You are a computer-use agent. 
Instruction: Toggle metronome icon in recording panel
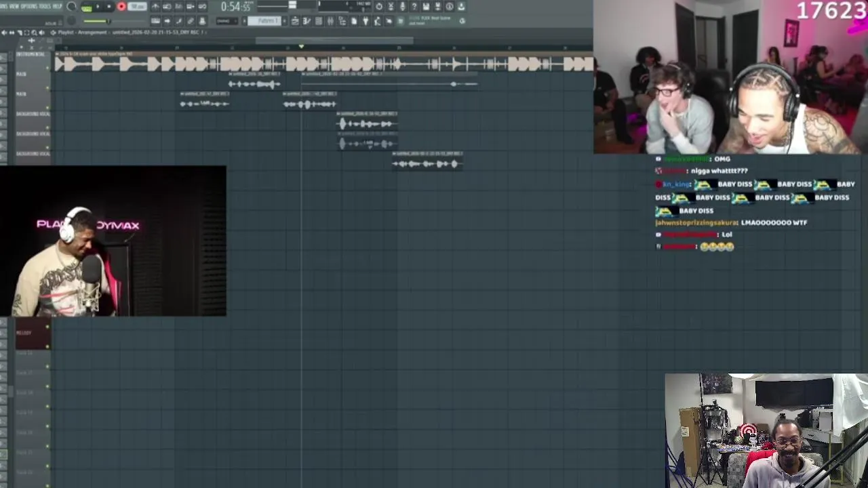pos(155,6)
